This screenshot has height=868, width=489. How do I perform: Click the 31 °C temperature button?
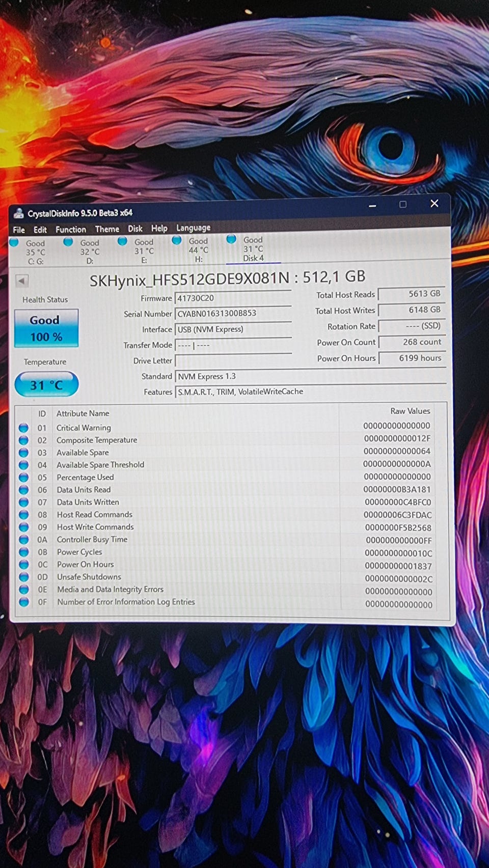46,385
